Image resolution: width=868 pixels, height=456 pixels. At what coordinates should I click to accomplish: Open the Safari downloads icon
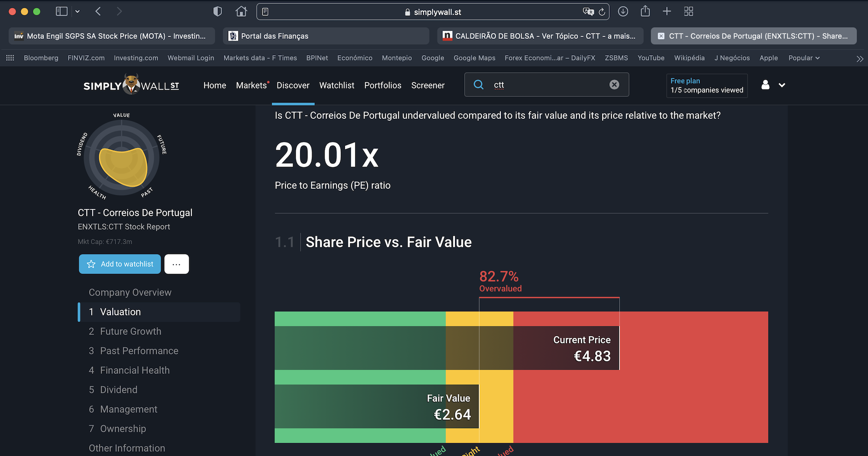[x=623, y=12]
